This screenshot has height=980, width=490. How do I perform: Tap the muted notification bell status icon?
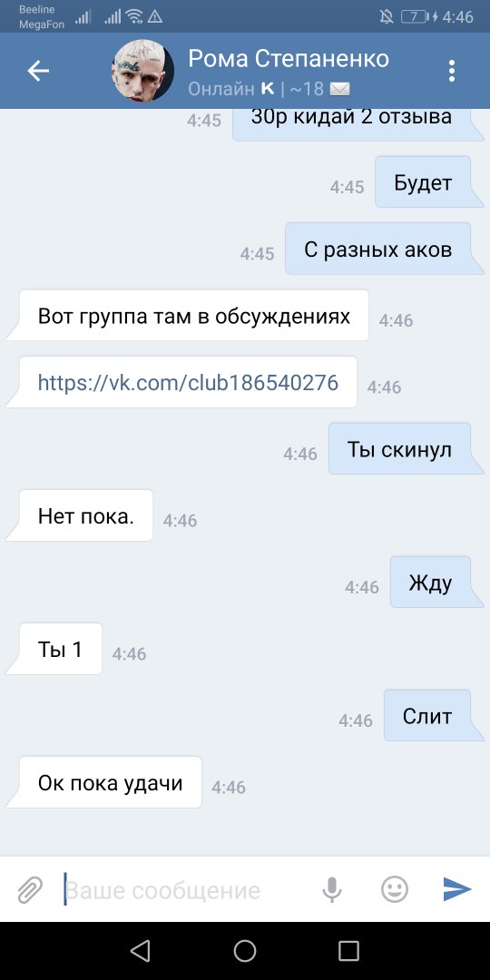387,17
